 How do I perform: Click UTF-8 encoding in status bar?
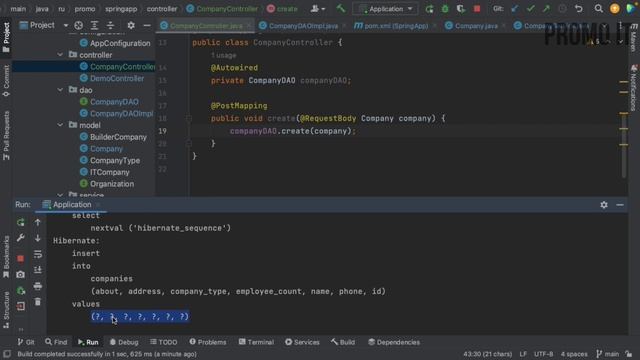point(543,354)
